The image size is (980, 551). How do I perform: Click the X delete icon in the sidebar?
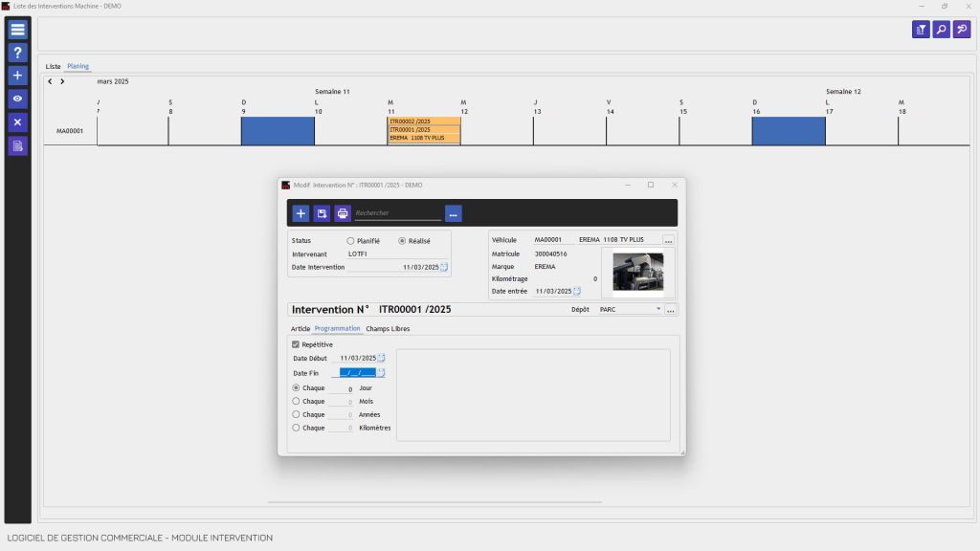(17, 122)
